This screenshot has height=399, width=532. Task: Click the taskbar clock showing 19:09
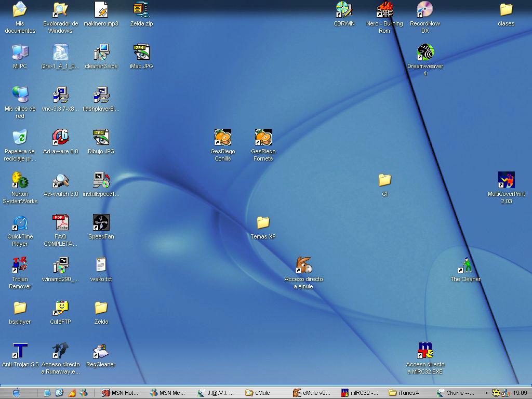coord(520,393)
